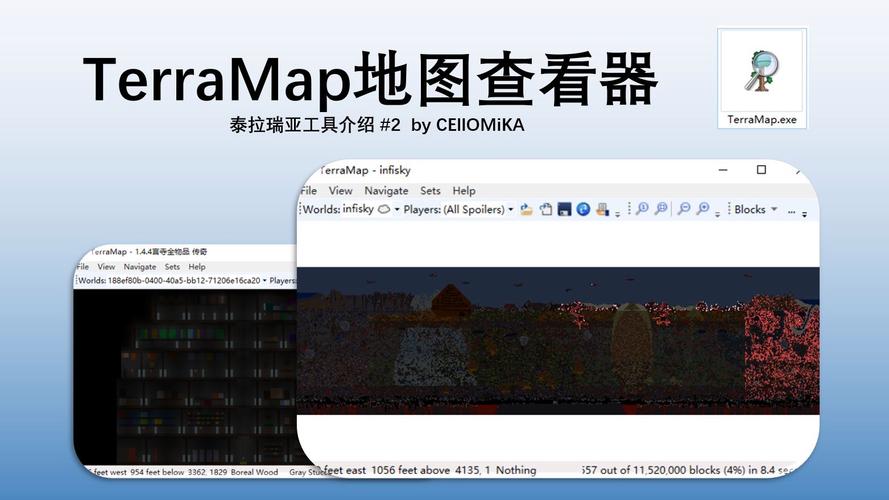The height and width of the screenshot is (500, 889).
Task: Click the '4135, 1' coordinates in status bar
Action: point(472,470)
